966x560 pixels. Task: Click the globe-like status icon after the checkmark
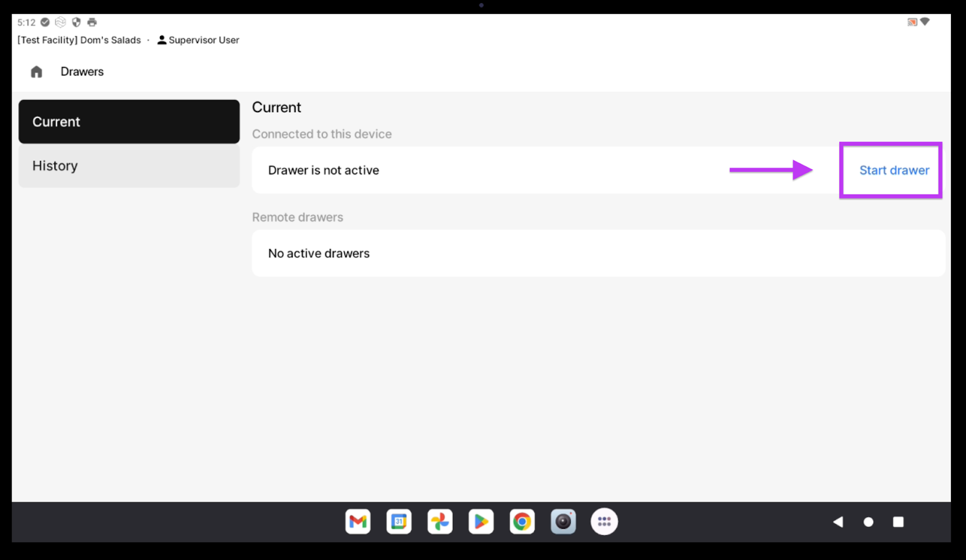(60, 22)
